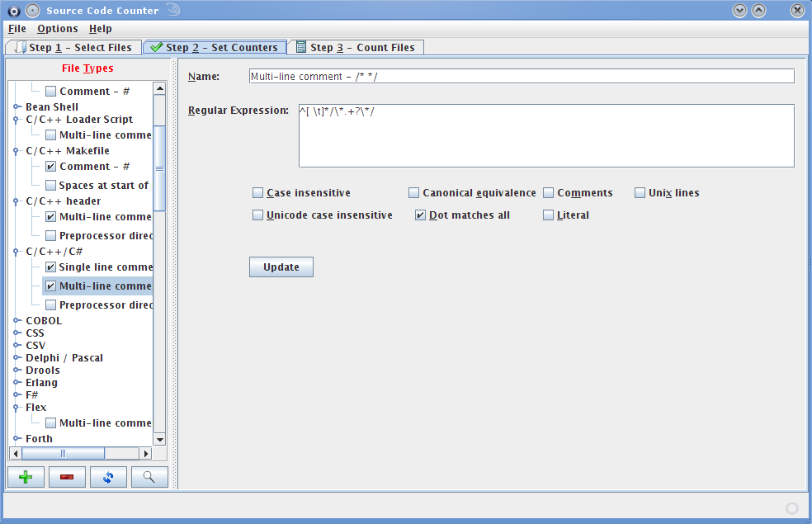The image size is (812, 524).
Task: Select the Erlang file type
Action: coord(41,383)
